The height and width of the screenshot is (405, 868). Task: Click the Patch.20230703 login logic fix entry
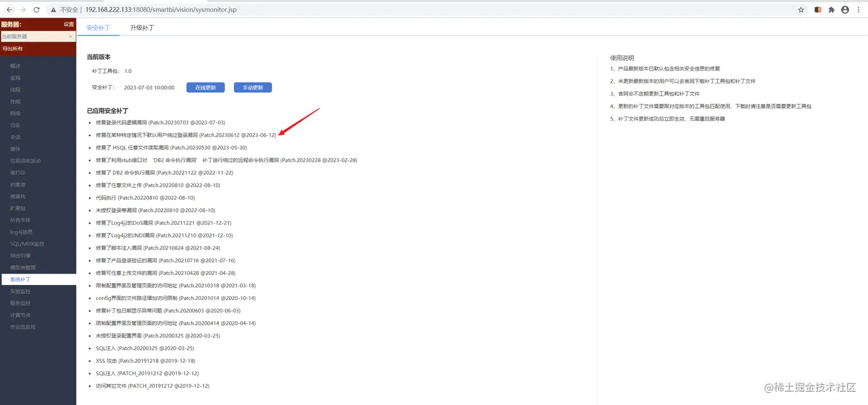point(161,123)
